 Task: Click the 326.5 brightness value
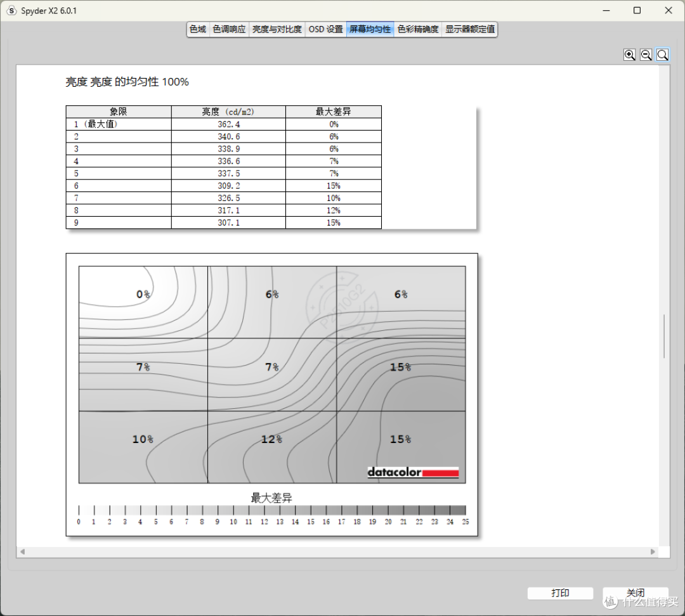(228, 198)
